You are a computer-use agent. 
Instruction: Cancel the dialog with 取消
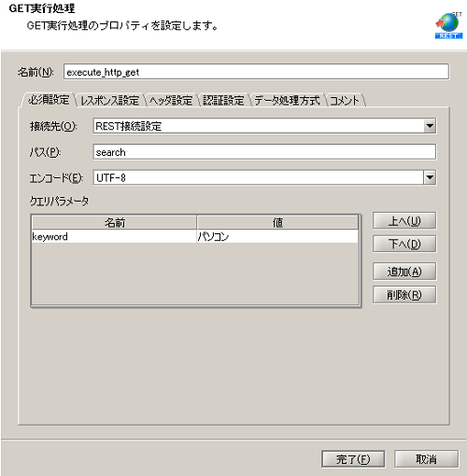click(x=426, y=459)
